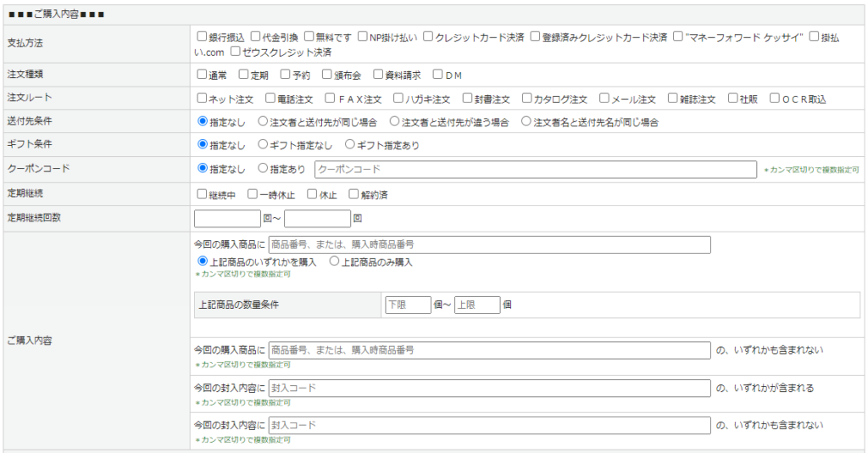Focus the 封入コード field for いずれかが含まれる
Image resolution: width=868 pixels, height=453 pixels.
pos(489,389)
